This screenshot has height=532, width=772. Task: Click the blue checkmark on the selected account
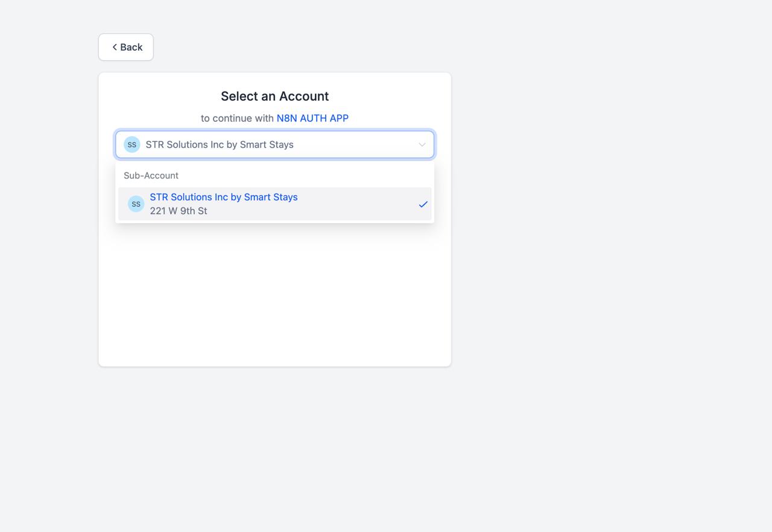point(423,204)
